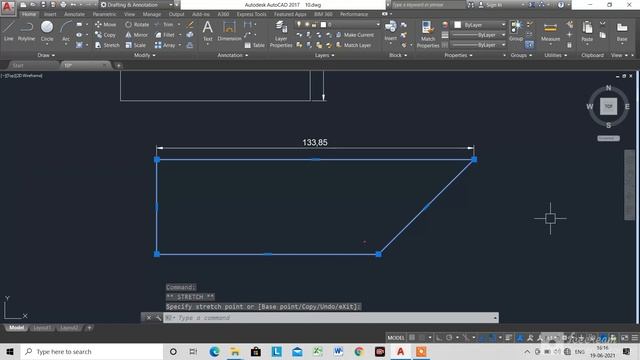Toggle ortho mode in status bar
Viewport: 640px width, 360px height.
(x=439, y=338)
